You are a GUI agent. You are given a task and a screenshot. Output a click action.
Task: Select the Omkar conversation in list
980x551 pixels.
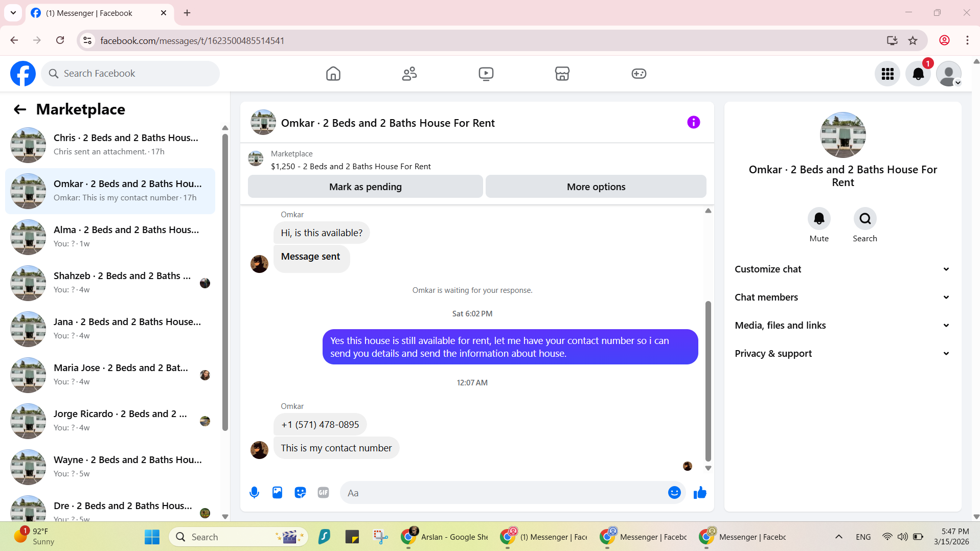tap(110, 191)
